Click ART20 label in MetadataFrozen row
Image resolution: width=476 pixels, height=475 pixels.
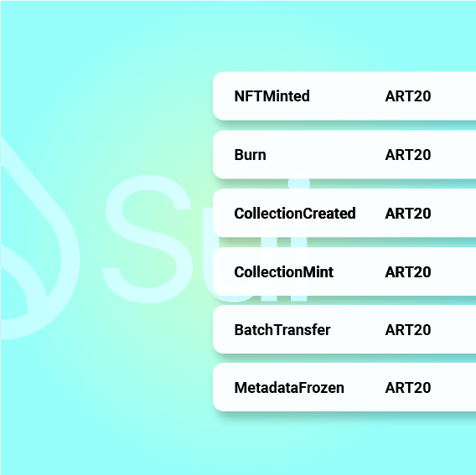pos(408,388)
